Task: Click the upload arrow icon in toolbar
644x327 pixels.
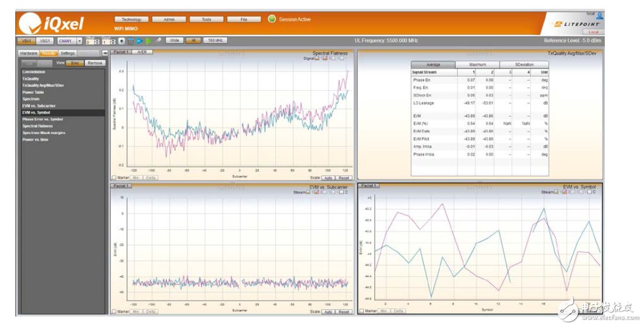Action: (x=121, y=41)
